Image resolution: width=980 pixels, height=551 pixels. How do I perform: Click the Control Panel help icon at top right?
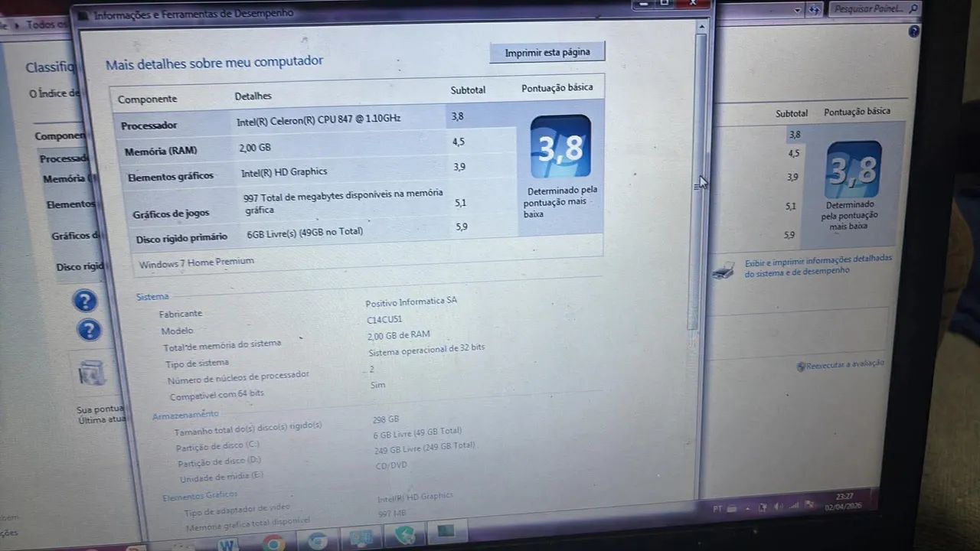pyautogui.click(x=913, y=31)
